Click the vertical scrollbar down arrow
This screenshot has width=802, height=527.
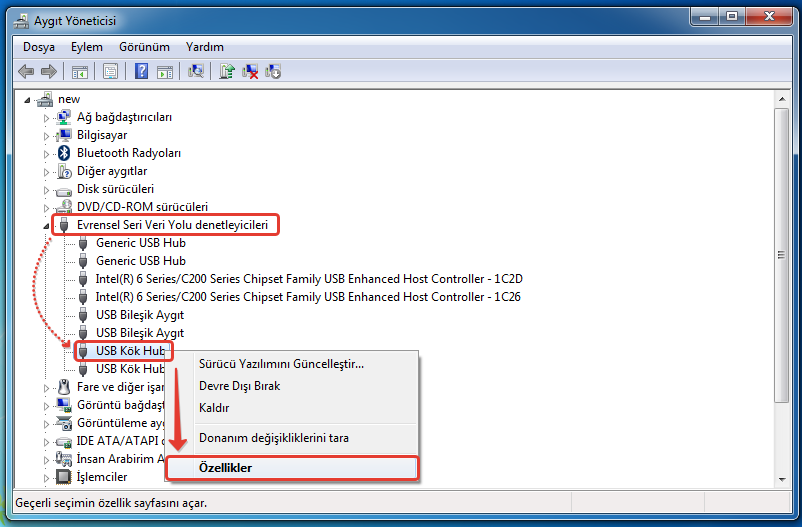tap(781, 480)
